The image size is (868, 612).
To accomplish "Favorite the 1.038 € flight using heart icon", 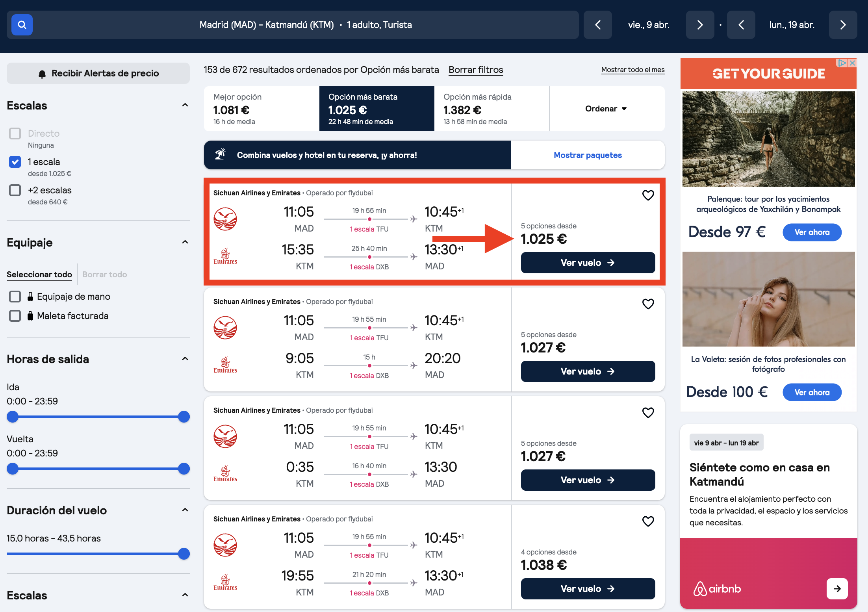I will tap(648, 521).
